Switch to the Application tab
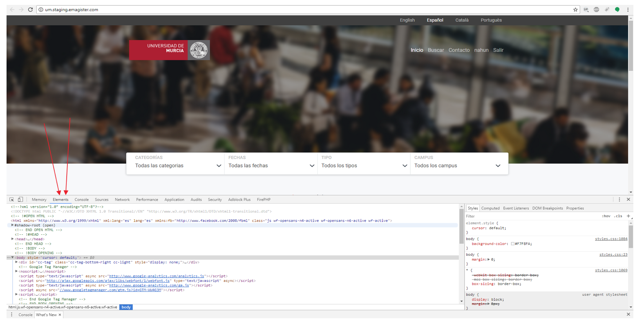Viewport: 644px width, 333px height. pos(174,200)
